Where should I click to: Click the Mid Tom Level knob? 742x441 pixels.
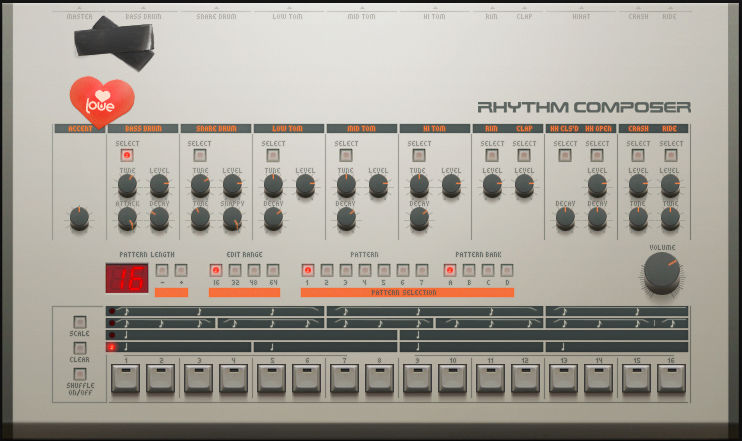point(378,185)
